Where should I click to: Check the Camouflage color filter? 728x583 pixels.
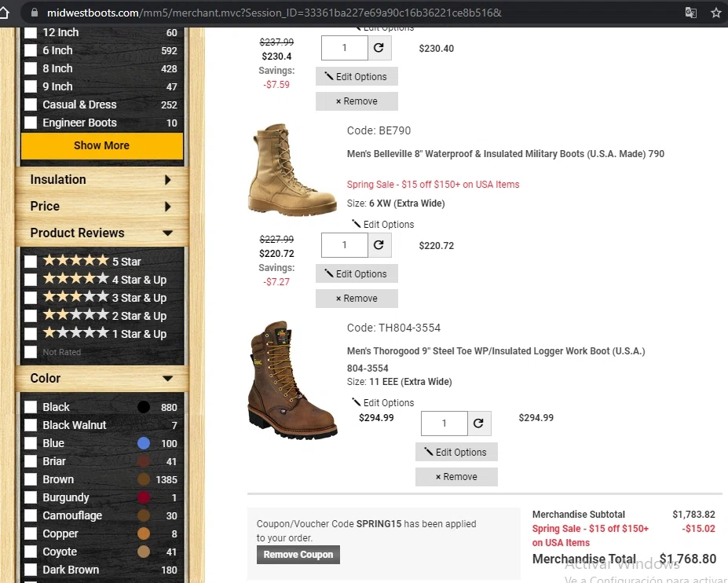[31, 516]
